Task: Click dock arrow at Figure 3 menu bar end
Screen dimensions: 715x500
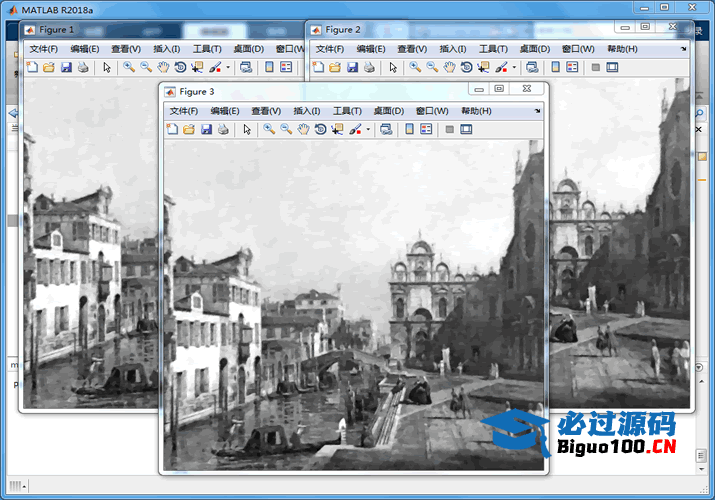Action: (x=538, y=111)
